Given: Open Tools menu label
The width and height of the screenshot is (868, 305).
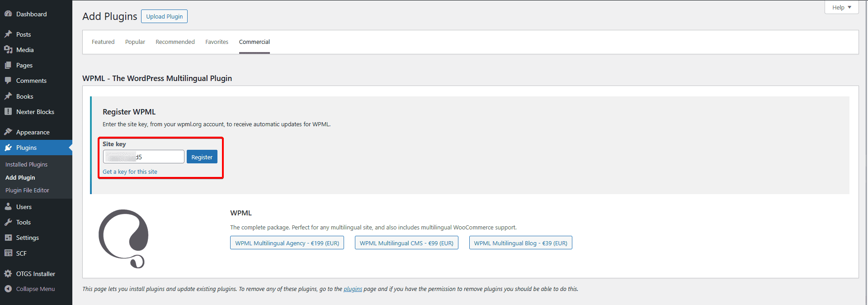Looking at the screenshot, I should pyautogui.click(x=24, y=222).
